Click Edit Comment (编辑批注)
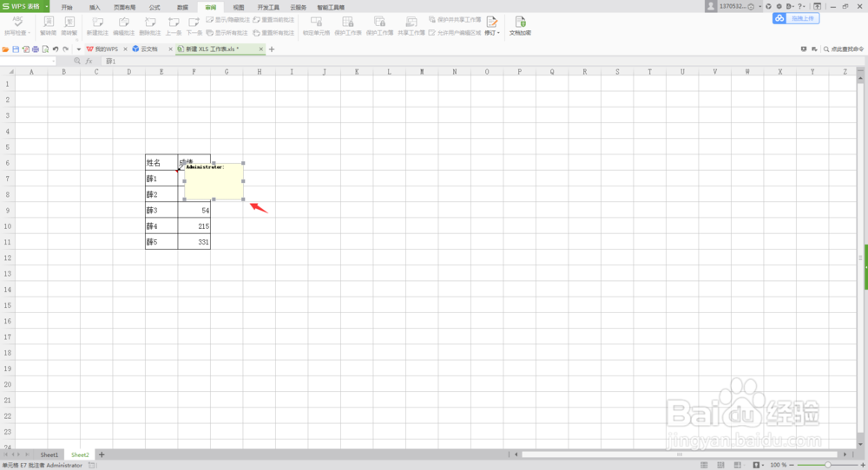Image resolution: width=868 pixels, height=470 pixels. tap(123, 25)
